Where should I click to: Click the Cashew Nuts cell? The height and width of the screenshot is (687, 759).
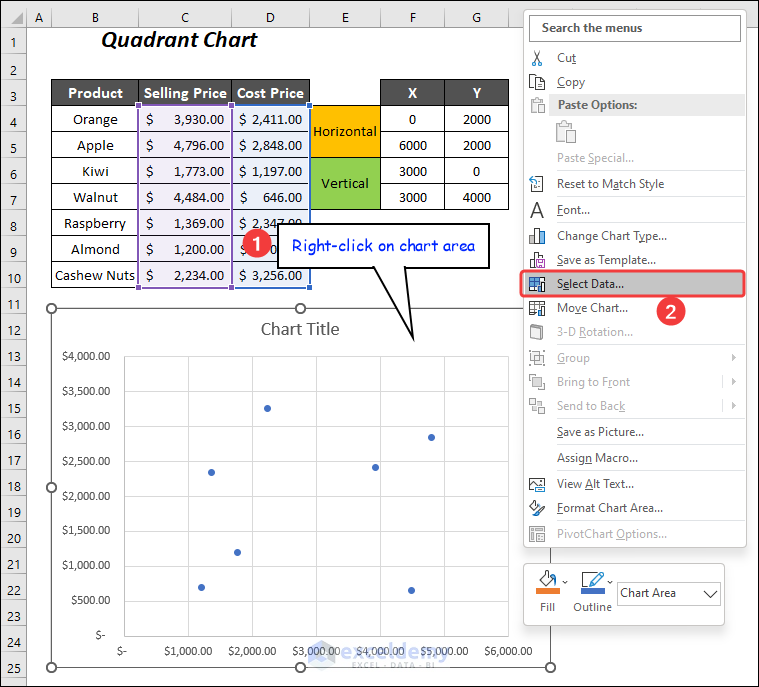click(x=95, y=275)
